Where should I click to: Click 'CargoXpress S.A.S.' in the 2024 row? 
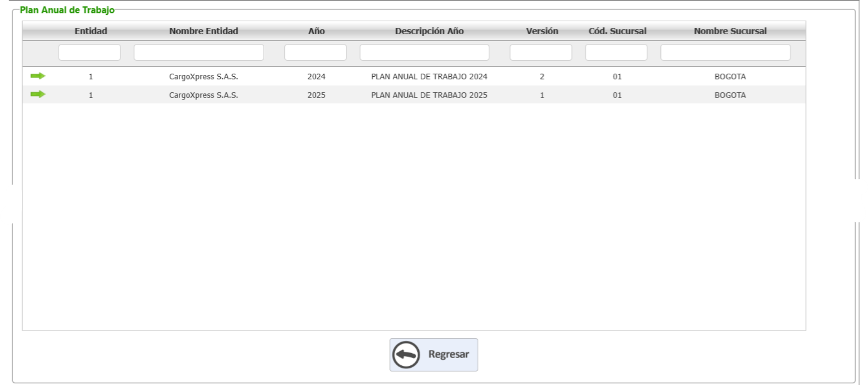203,77
